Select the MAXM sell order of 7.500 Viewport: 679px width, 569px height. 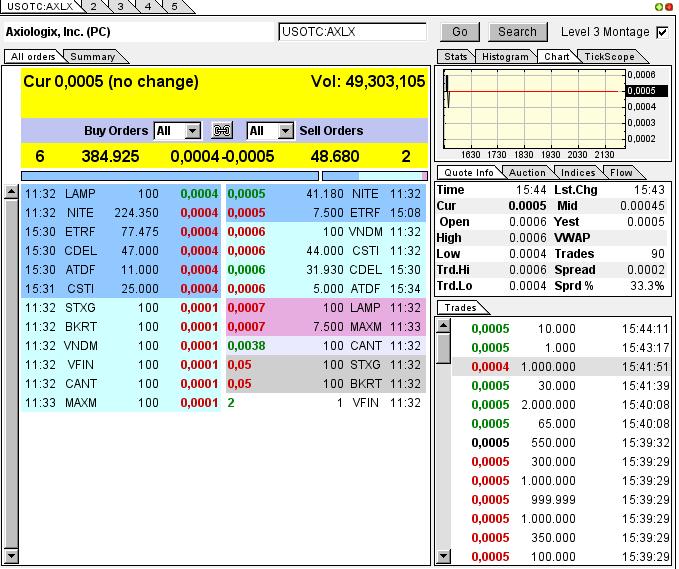tap(326, 327)
